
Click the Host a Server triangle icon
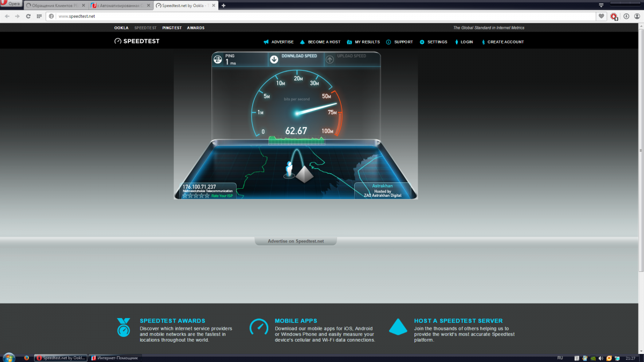click(398, 327)
